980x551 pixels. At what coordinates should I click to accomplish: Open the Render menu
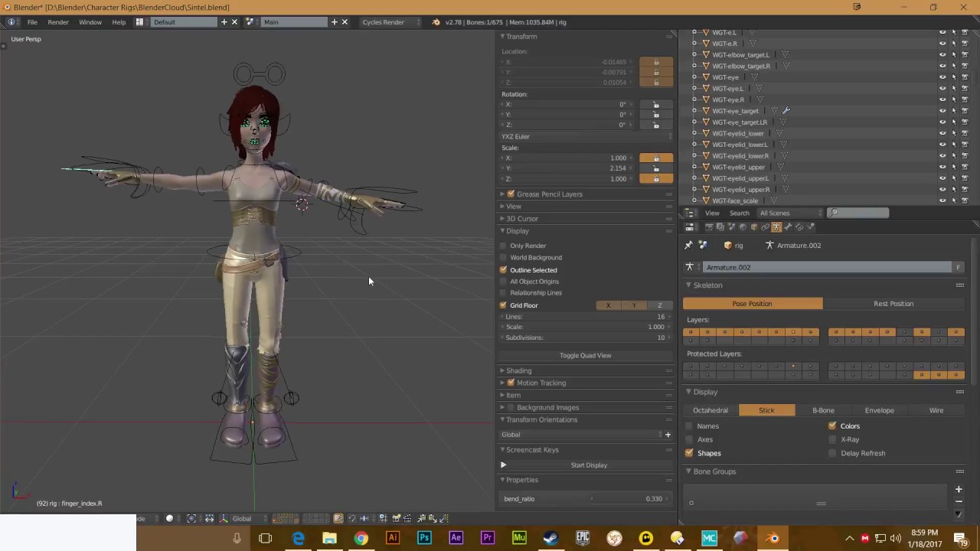pyautogui.click(x=58, y=22)
